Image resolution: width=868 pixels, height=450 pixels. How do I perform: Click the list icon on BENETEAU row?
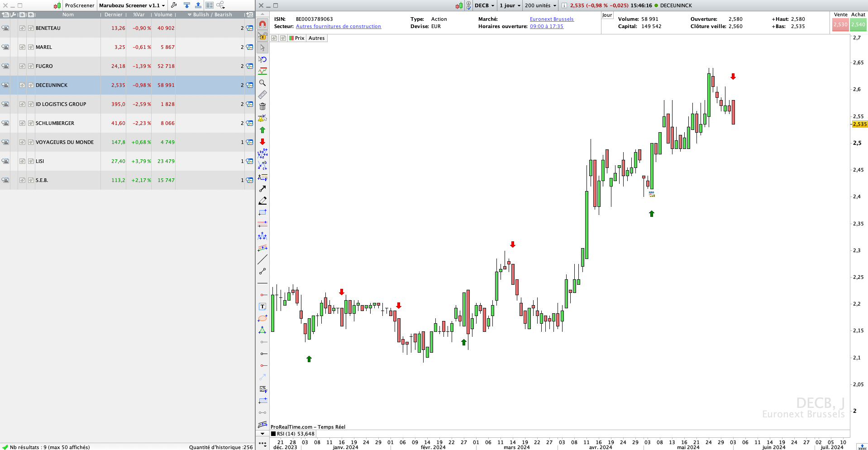coord(5,28)
